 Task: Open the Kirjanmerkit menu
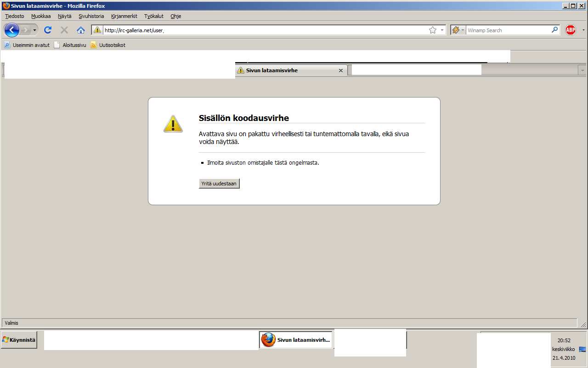(x=124, y=16)
